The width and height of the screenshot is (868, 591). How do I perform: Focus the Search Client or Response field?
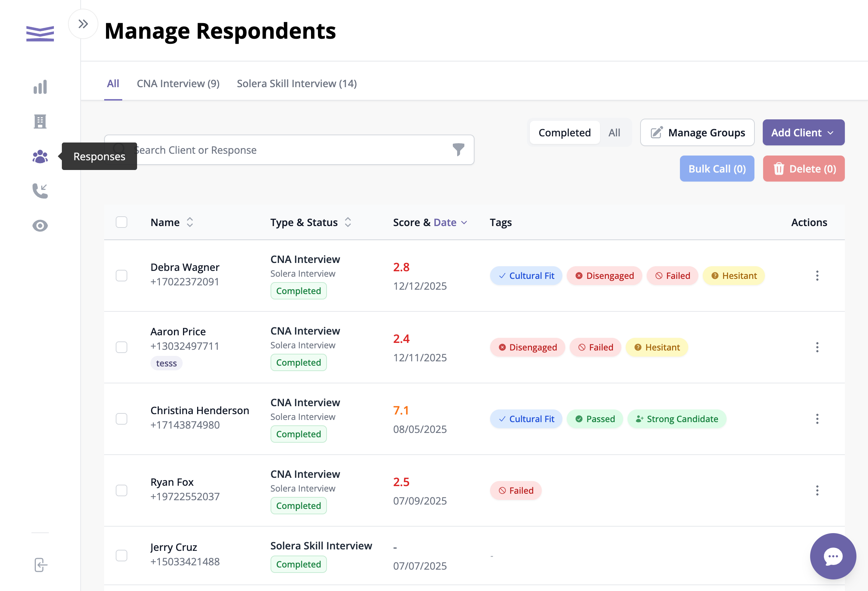coord(289,150)
